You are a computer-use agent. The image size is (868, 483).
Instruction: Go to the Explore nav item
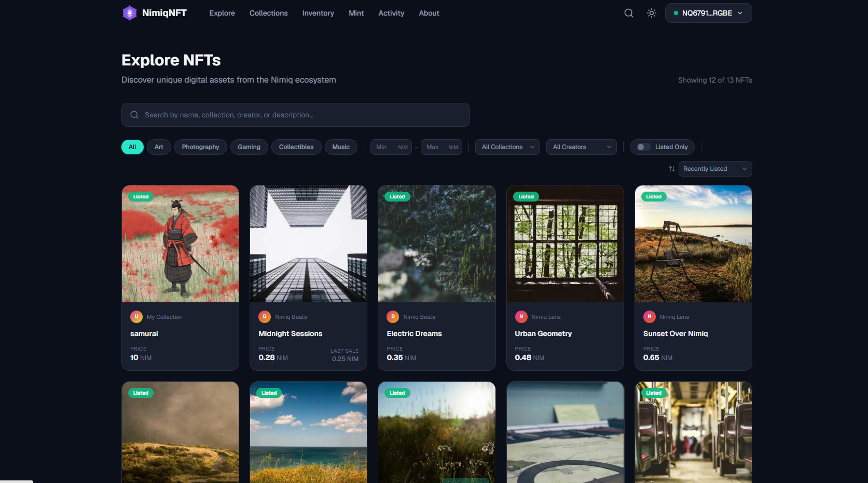click(222, 13)
